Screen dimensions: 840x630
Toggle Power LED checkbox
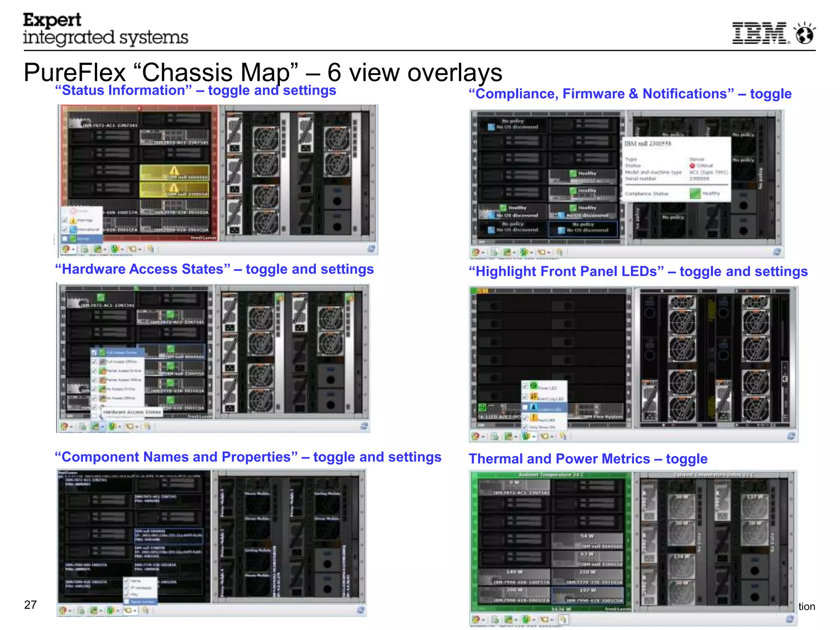tap(525, 386)
